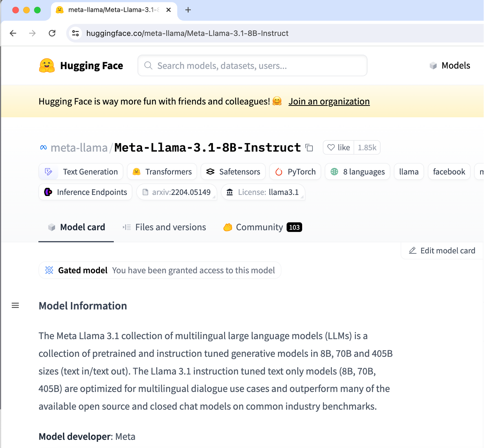484x448 pixels.
Task: Expand the License llama3.1 tag
Action: [263, 192]
